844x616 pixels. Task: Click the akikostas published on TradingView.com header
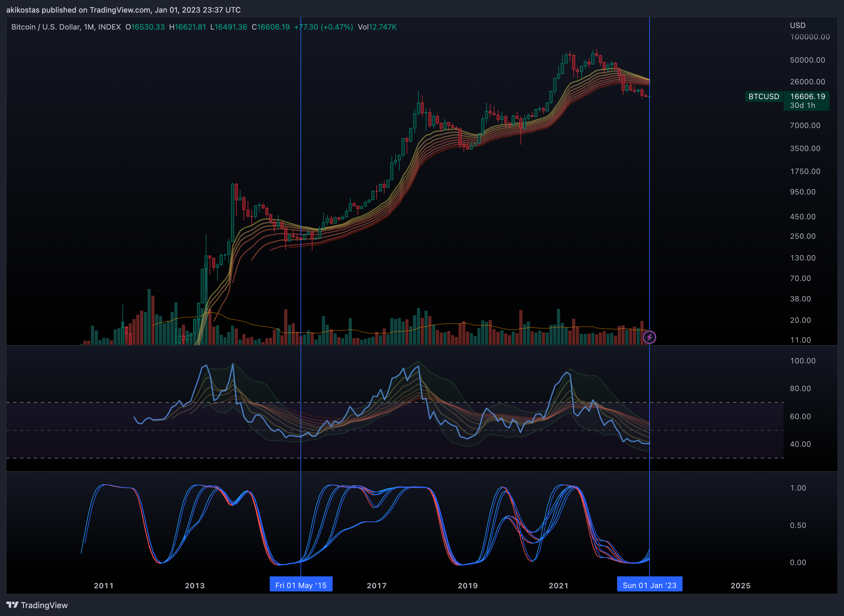point(123,10)
